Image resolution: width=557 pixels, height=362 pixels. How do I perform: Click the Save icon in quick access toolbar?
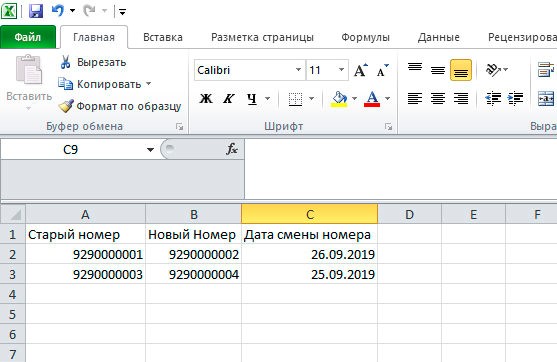(36, 11)
